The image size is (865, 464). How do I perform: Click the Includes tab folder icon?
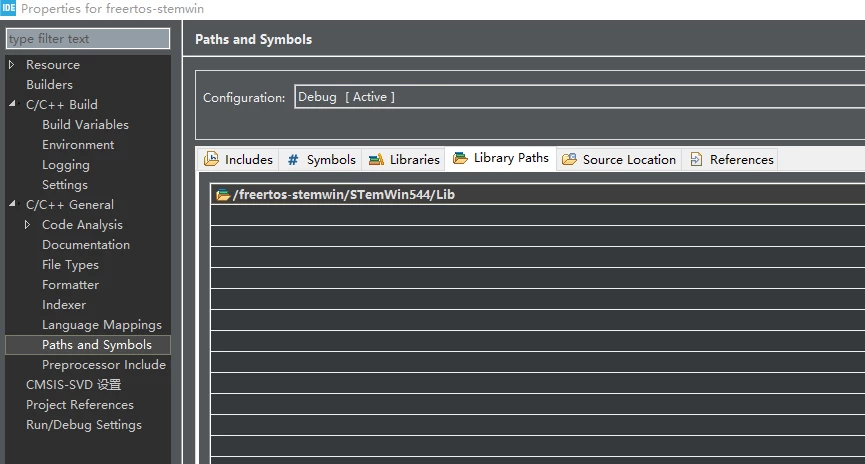tap(211, 159)
